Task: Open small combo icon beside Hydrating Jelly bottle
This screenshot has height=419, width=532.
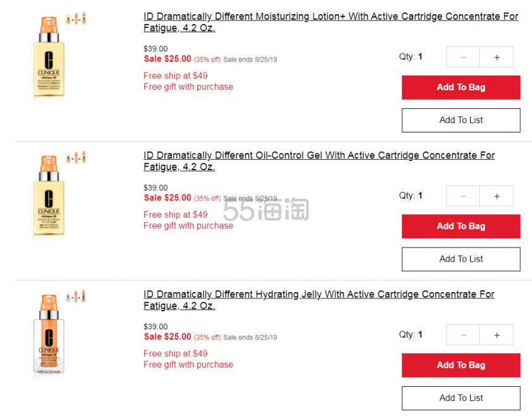Action: 75,296
